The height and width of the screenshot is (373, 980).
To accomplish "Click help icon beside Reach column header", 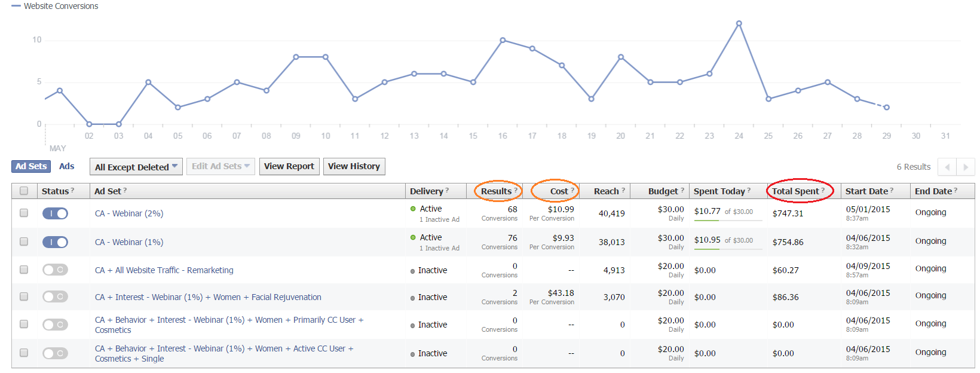I will [623, 190].
